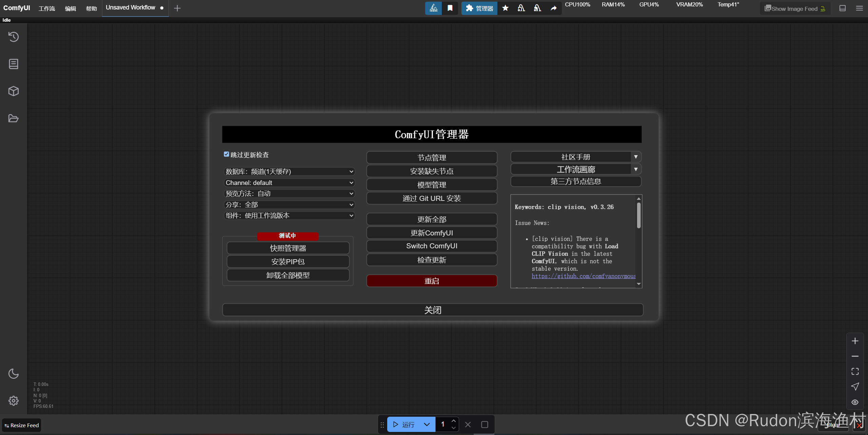This screenshot has height=435, width=868.
Task: Select the Unsaved Workflow tab
Action: pos(131,8)
